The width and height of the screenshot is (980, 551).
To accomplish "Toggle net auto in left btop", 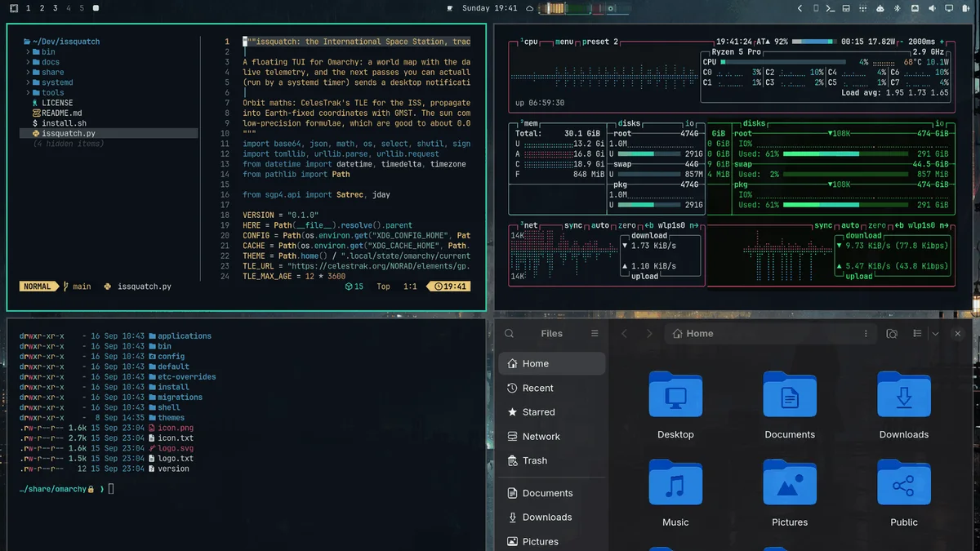I will [x=599, y=225].
